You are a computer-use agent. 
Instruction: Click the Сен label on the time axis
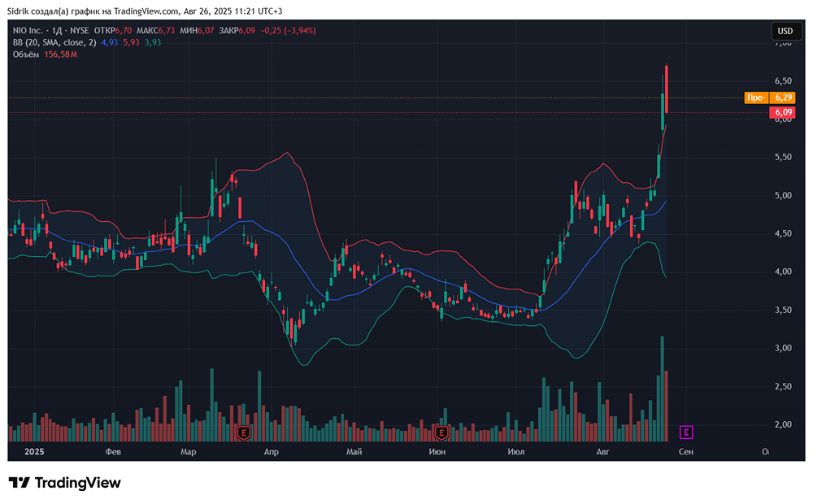click(x=686, y=452)
